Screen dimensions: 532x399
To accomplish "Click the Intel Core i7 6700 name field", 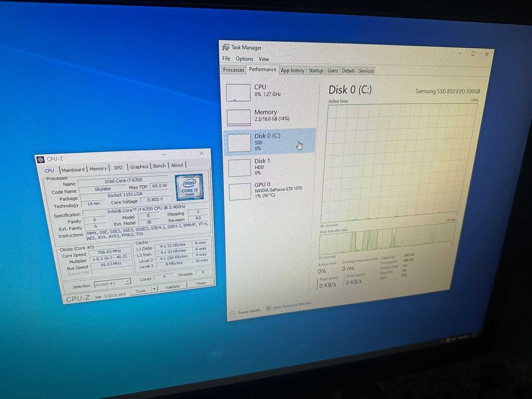I will pos(123,181).
